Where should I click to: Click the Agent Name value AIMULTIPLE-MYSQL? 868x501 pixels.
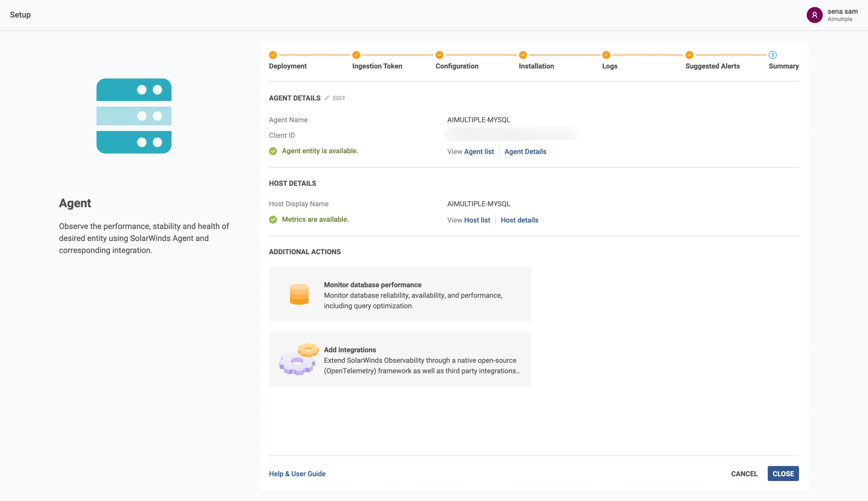[x=478, y=120]
